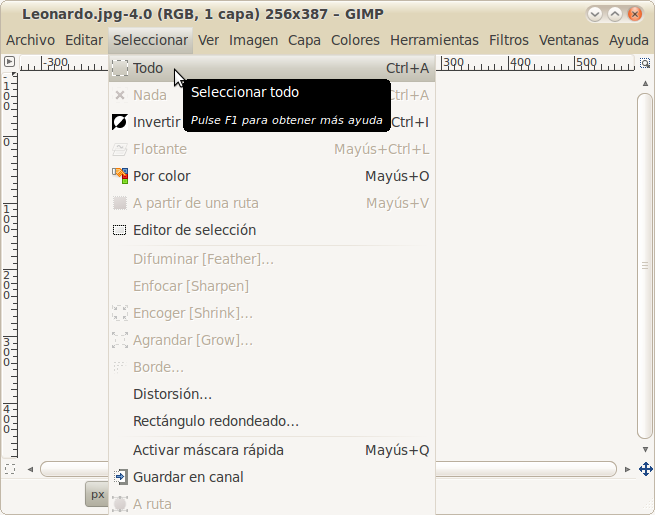Click the horizontal scrollbar left arrow

coord(30,469)
